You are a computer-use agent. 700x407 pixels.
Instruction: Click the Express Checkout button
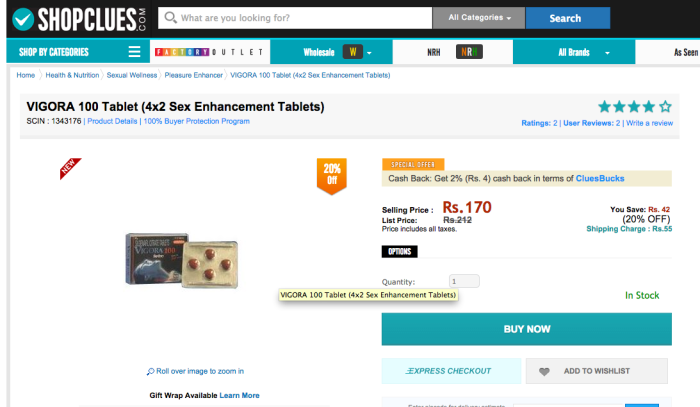(x=451, y=371)
